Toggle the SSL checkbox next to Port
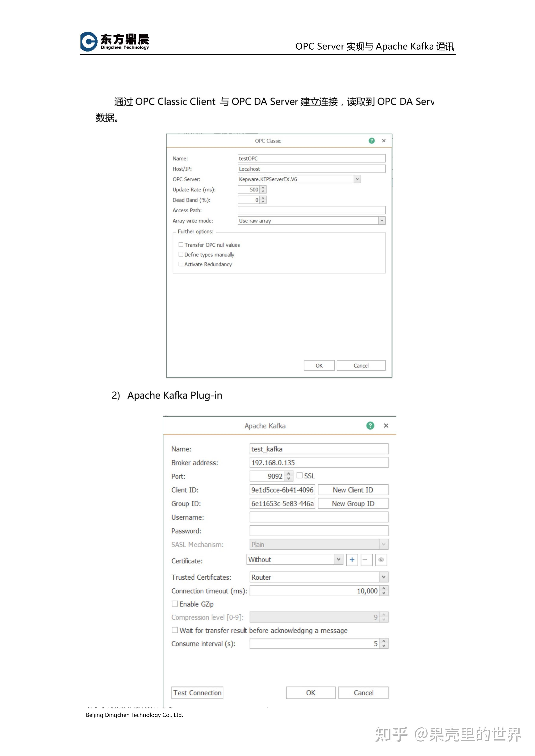The image size is (535, 756). pyautogui.click(x=299, y=476)
